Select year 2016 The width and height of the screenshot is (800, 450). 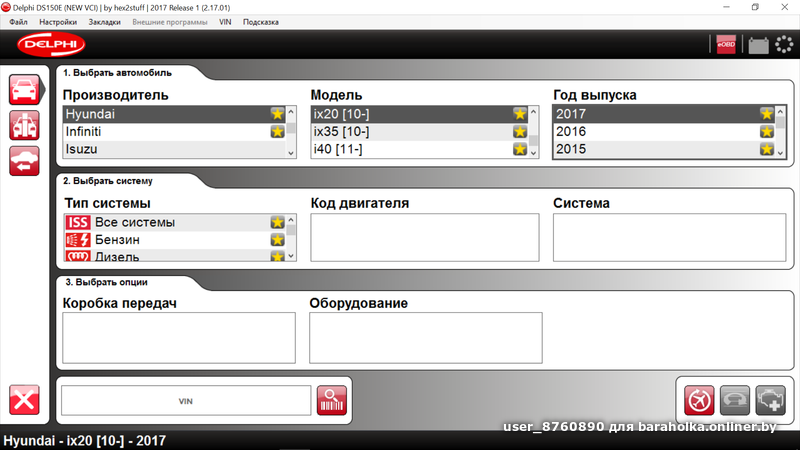tap(664, 132)
